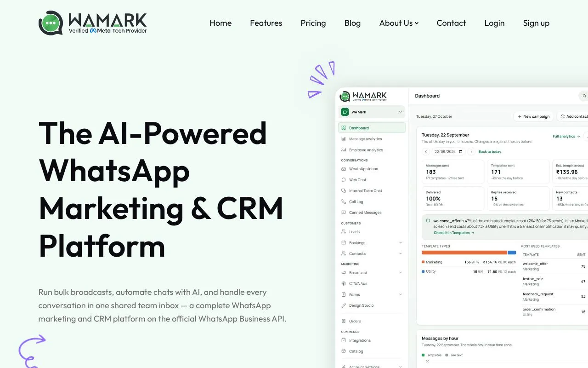Click the WAMARK logo in the header
The width and height of the screenshot is (588, 368).
pyautogui.click(x=93, y=23)
